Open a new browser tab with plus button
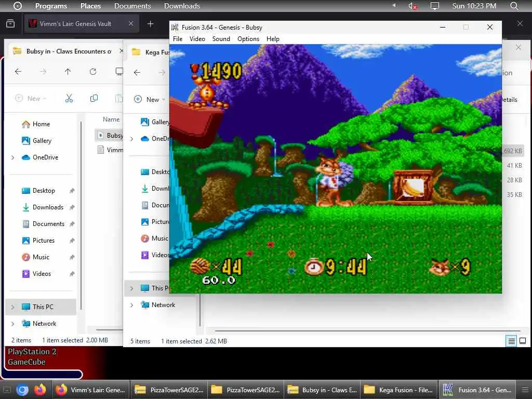This screenshot has height=399, width=532. coord(151,24)
